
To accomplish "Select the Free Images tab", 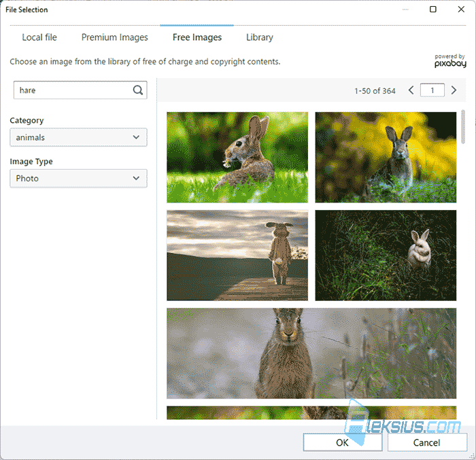I will coord(197,37).
